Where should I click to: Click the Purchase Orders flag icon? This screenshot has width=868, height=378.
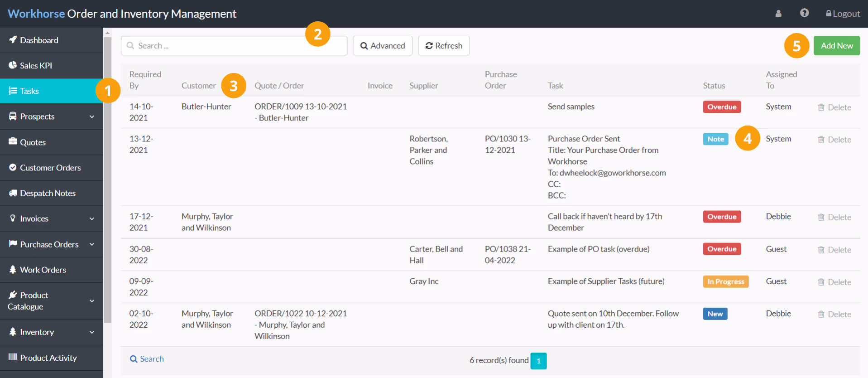(13, 244)
